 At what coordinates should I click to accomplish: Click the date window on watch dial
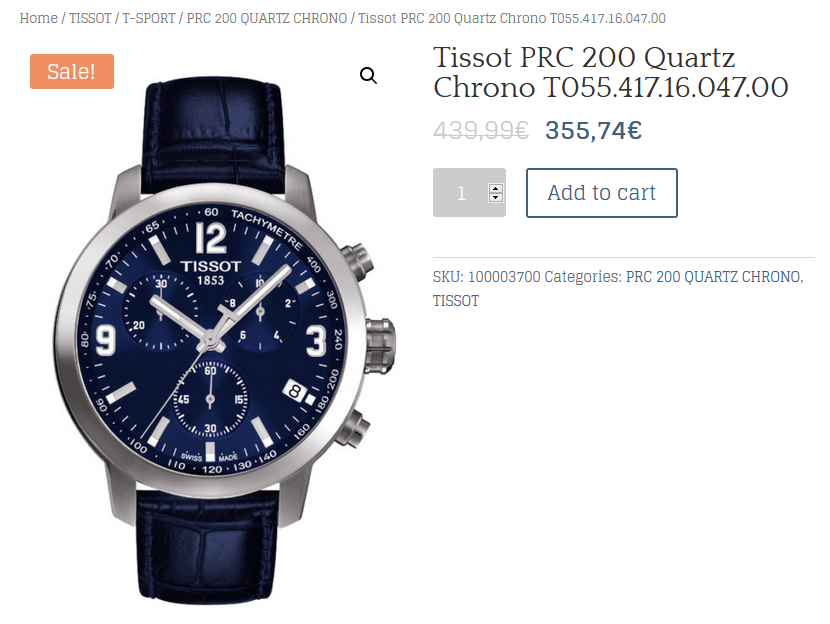[294, 392]
